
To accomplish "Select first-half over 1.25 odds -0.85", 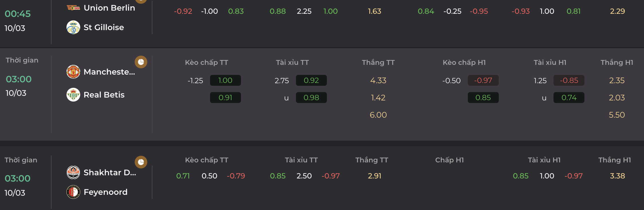I will click(x=569, y=80).
